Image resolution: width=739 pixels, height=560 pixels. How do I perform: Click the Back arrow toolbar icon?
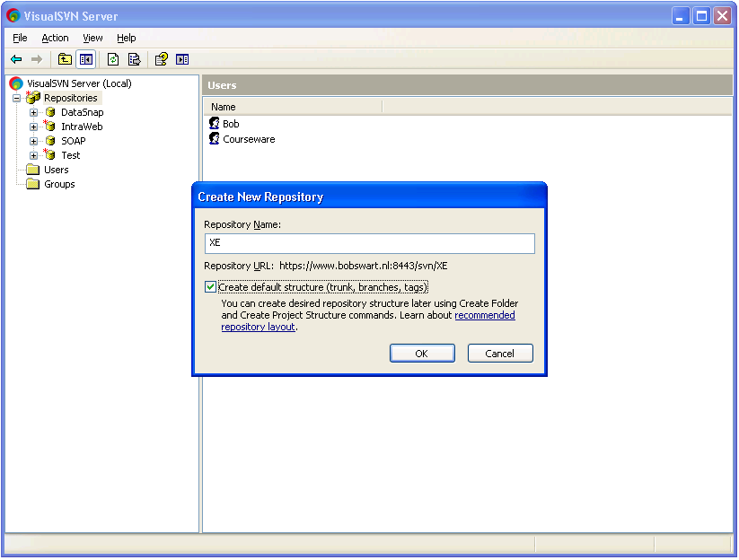pyautogui.click(x=16, y=59)
